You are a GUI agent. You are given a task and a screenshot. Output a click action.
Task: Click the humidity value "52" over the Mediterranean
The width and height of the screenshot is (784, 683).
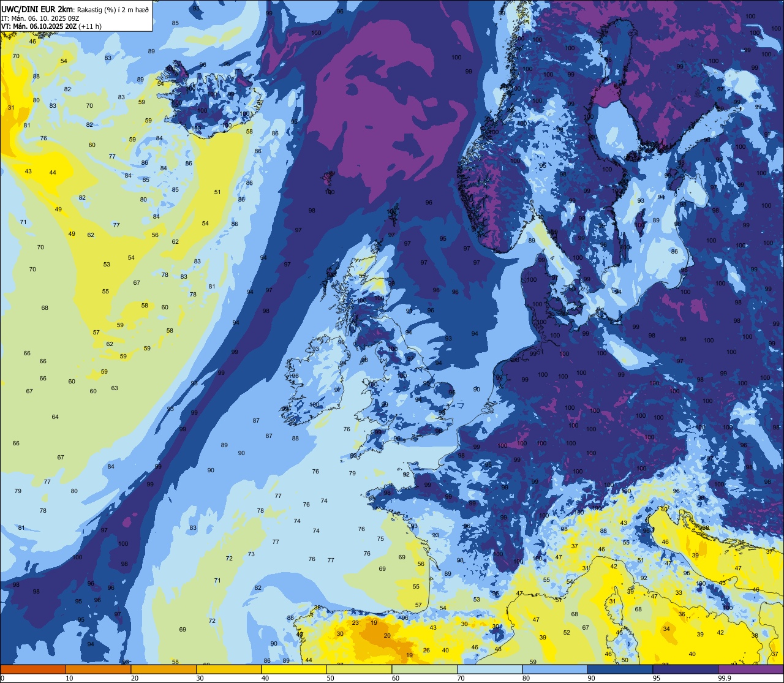[x=567, y=633]
